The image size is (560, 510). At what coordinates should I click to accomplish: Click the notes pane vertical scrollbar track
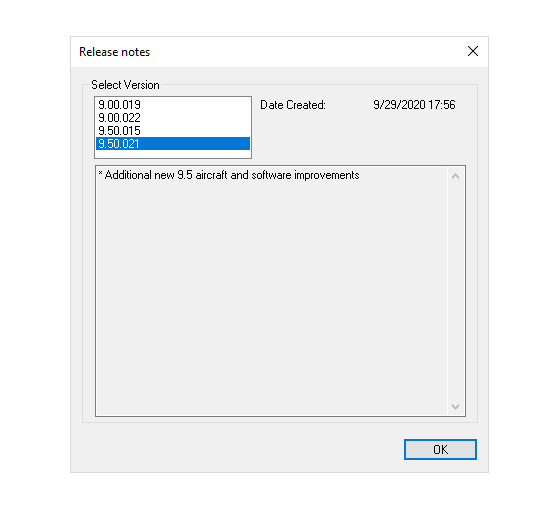pos(455,291)
